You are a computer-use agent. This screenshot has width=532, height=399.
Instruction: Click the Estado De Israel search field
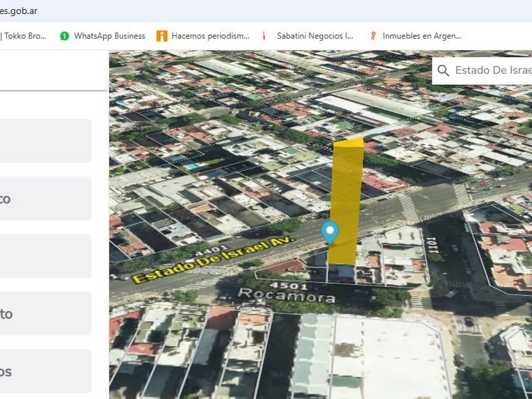coord(493,70)
